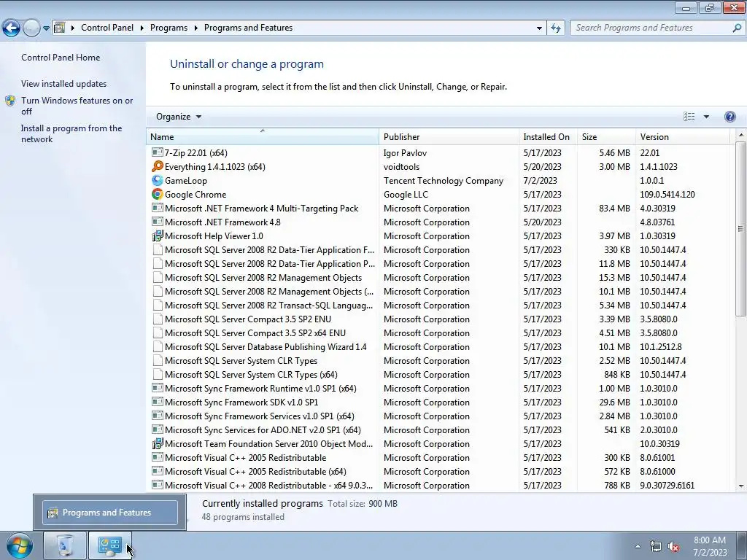Click the Forward navigation arrow
The image size is (747, 560).
click(31, 28)
